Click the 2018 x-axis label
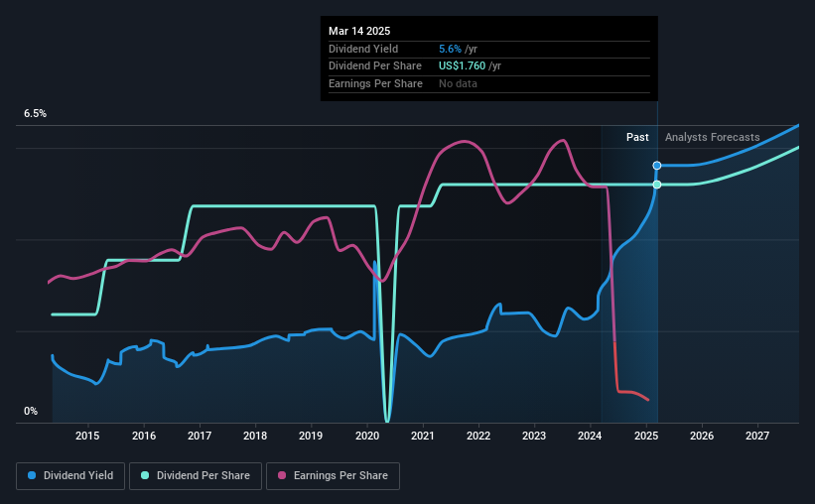 tap(255, 436)
